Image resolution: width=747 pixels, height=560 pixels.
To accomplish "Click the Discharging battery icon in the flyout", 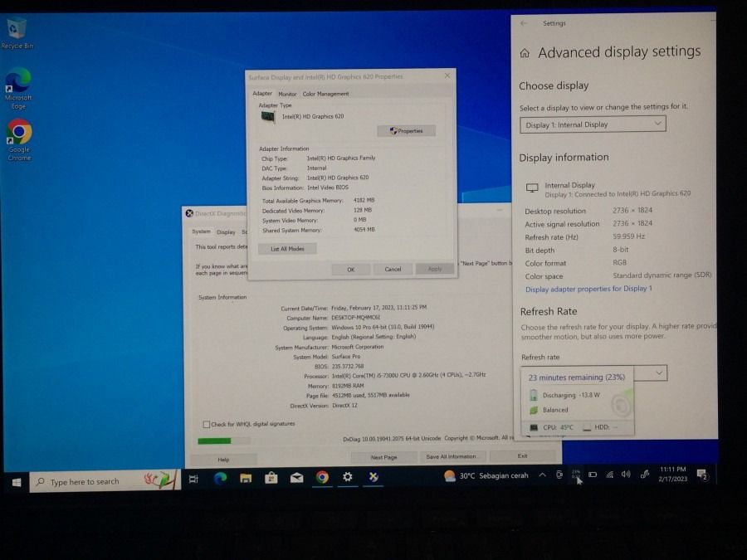I will point(533,395).
